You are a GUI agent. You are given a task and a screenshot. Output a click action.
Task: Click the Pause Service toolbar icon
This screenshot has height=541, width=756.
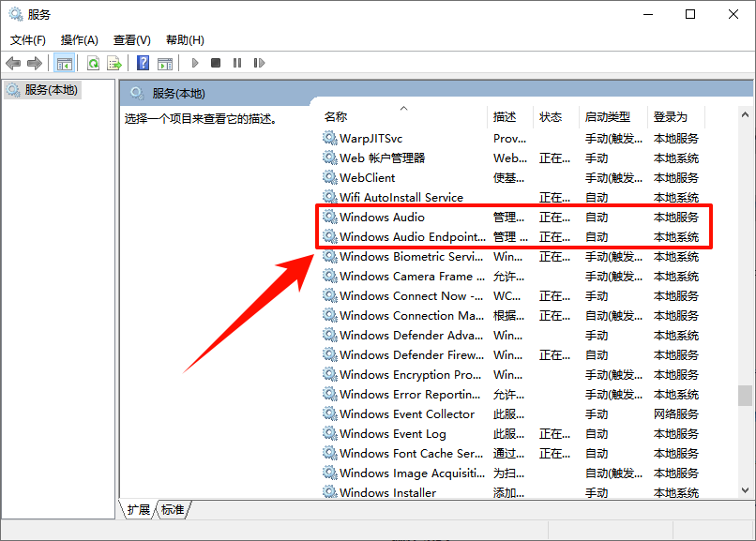pos(237,63)
